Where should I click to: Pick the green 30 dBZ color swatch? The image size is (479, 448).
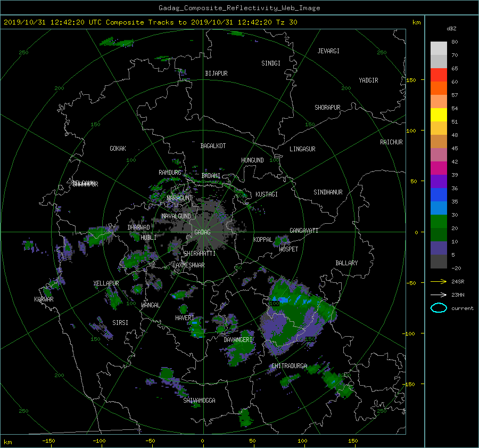(x=439, y=221)
